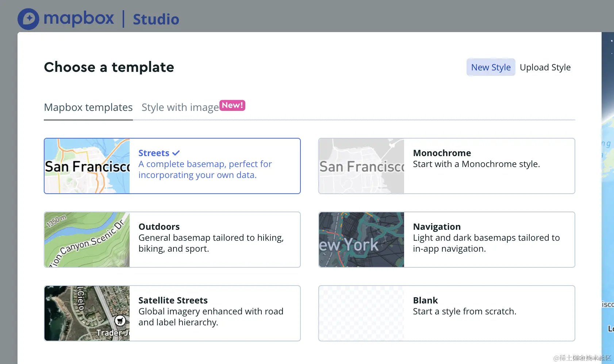This screenshot has width=614, height=364.
Task: Switch to Upload Style
Action: click(x=545, y=67)
